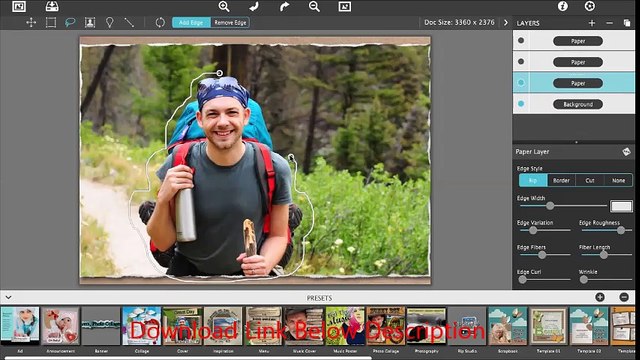Viewport: 640px width, 360px height.
Task: Duplicate the layer with copy icon
Action: pyautogui.click(x=627, y=23)
